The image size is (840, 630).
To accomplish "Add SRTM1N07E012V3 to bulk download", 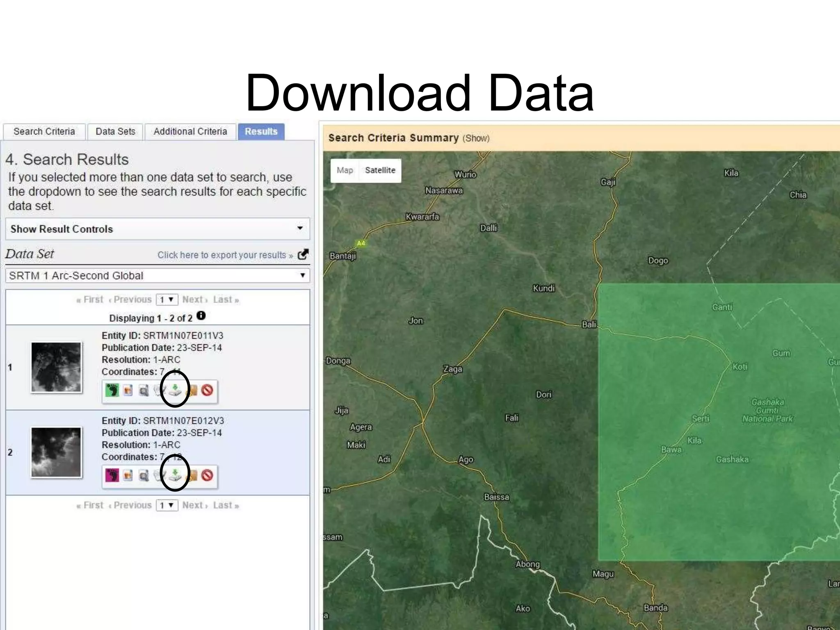I will point(192,476).
